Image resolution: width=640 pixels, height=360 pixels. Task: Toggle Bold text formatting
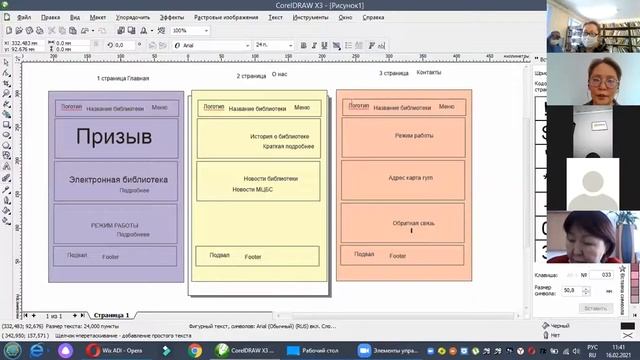tap(303, 46)
